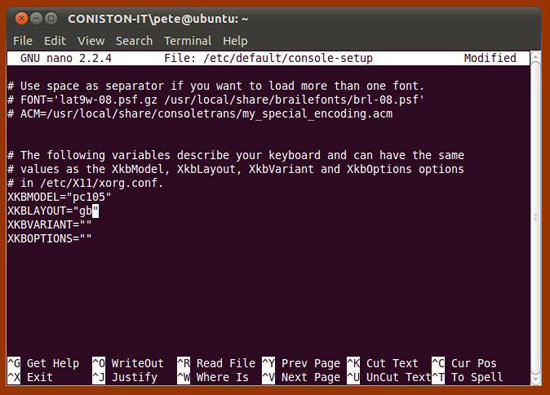Click the ^U UnCut Text shortcut
Viewport: 550px width, 395px height.
(x=389, y=377)
